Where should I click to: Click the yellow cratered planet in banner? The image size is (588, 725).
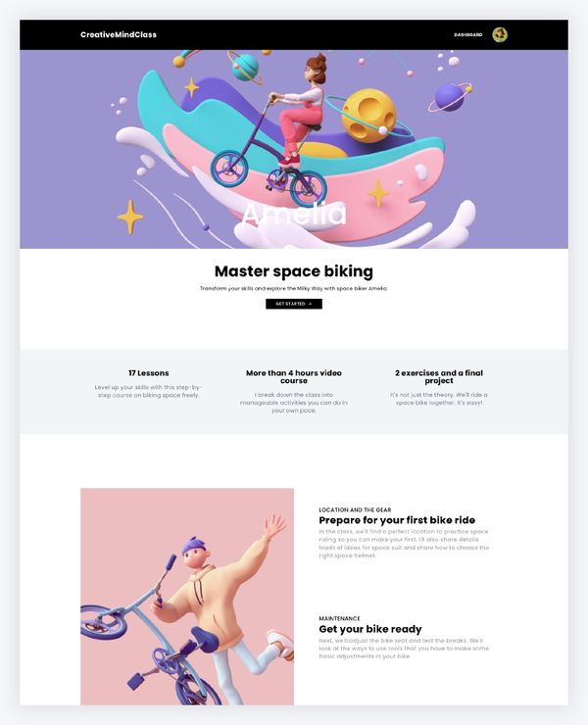click(x=368, y=115)
